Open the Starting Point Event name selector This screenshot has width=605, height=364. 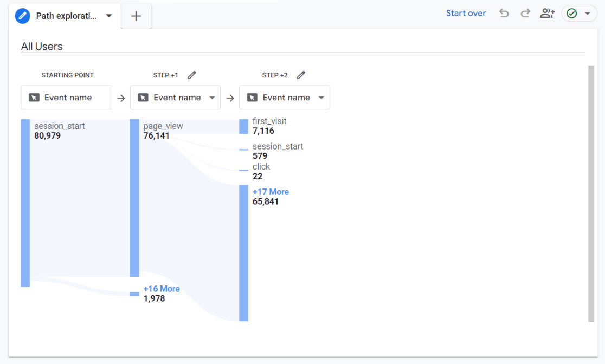click(x=66, y=97)
